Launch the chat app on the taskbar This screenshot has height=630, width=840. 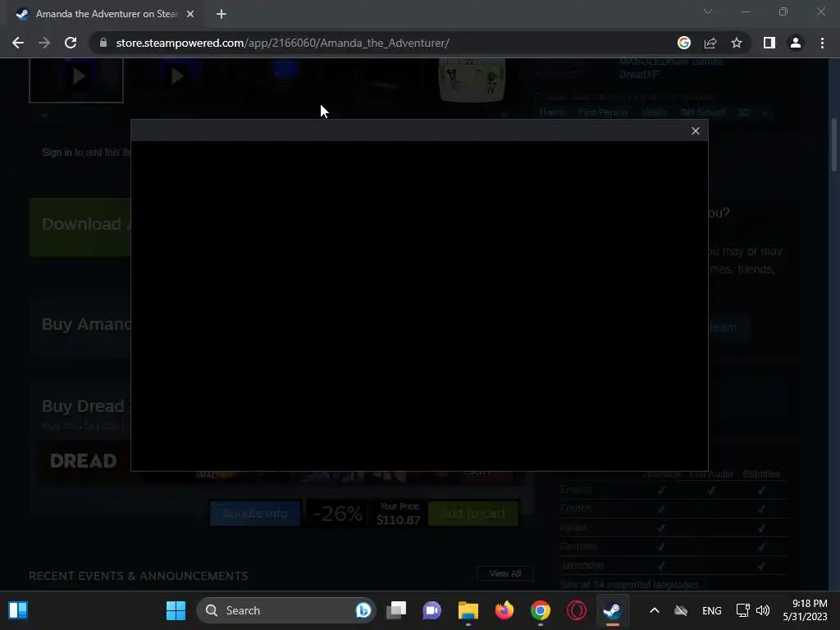(x=431, y=610)
